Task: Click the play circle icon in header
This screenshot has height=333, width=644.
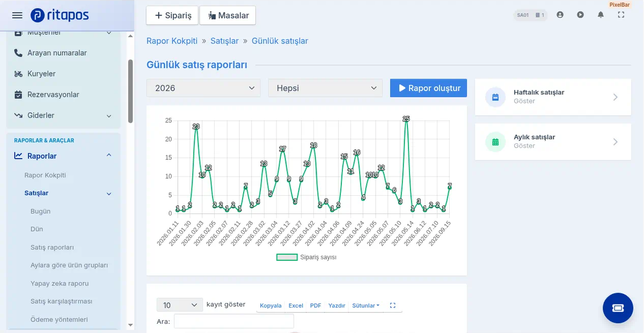Action: tap(580, 15)
